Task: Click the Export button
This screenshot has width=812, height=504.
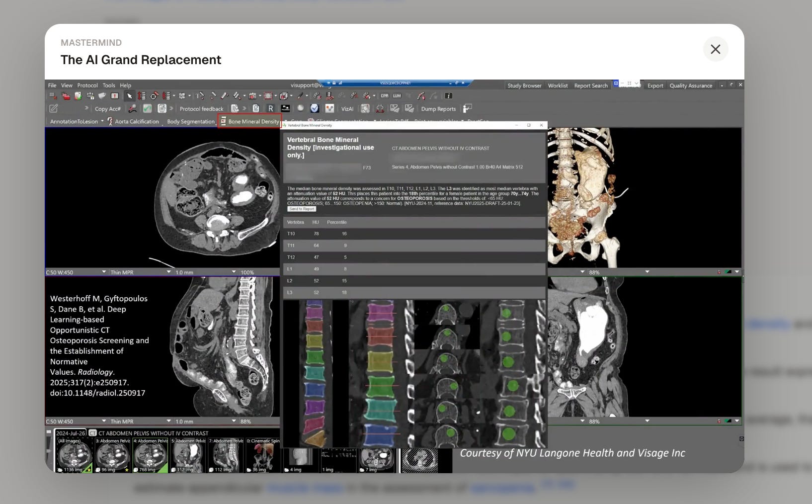Action: point(655,85)
